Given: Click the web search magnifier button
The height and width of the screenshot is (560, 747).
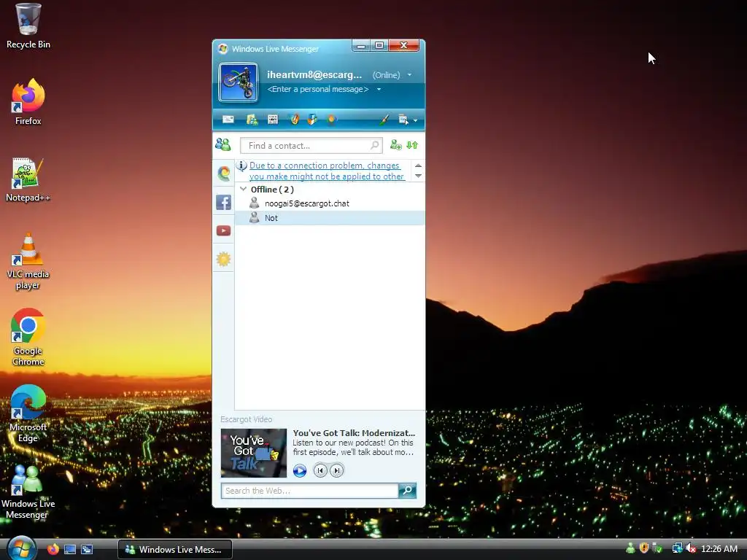Looking at the screenshot, I should coord(407,491).
